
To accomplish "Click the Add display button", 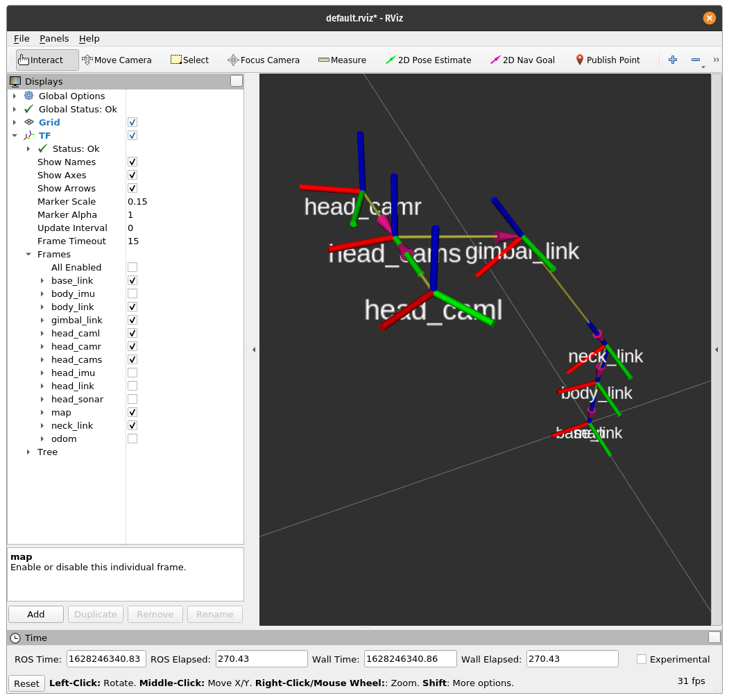I will (x=36, y=614).
